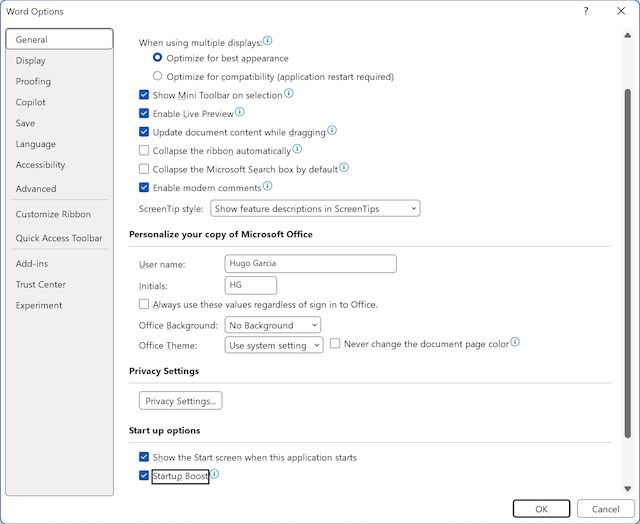Expand the Office Theme dropdown
Image resolution: width=640 pixels, height=524 pixels.
click(x=274, y=345)
